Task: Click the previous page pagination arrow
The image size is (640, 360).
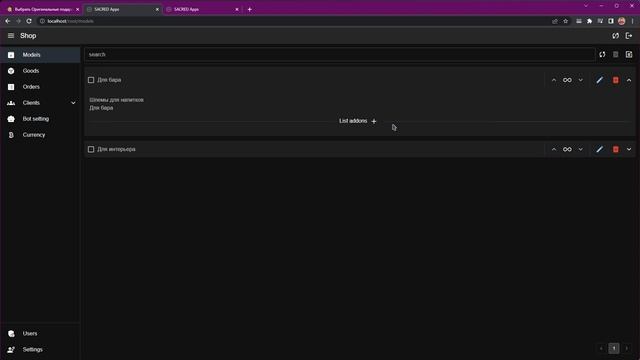Action: click(x=601, y=349)
